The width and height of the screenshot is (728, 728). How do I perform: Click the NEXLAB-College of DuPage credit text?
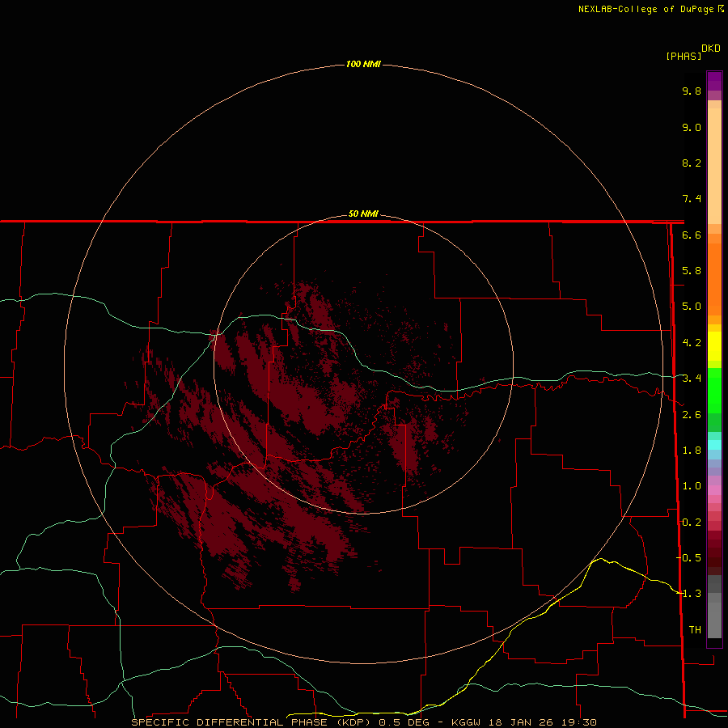point(646,9)
